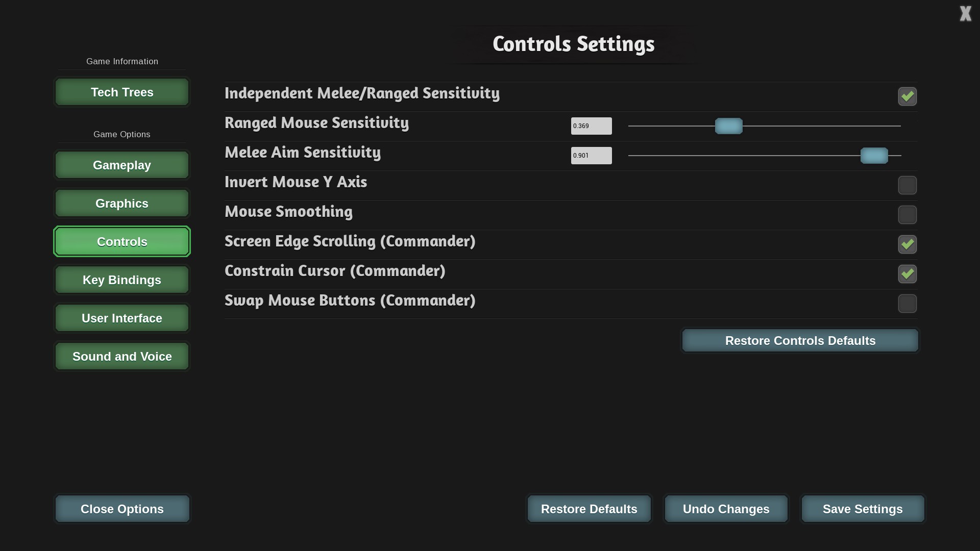Uncheck Screen Edge Scrolling (Commander)
The image size is (980, 551).
(x=907, y=244)
